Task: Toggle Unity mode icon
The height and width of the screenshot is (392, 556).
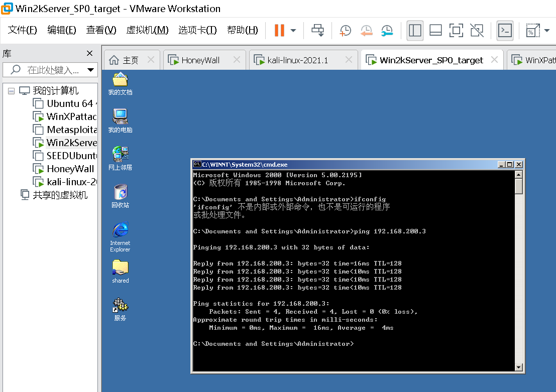Action: [x=477, y=31]
